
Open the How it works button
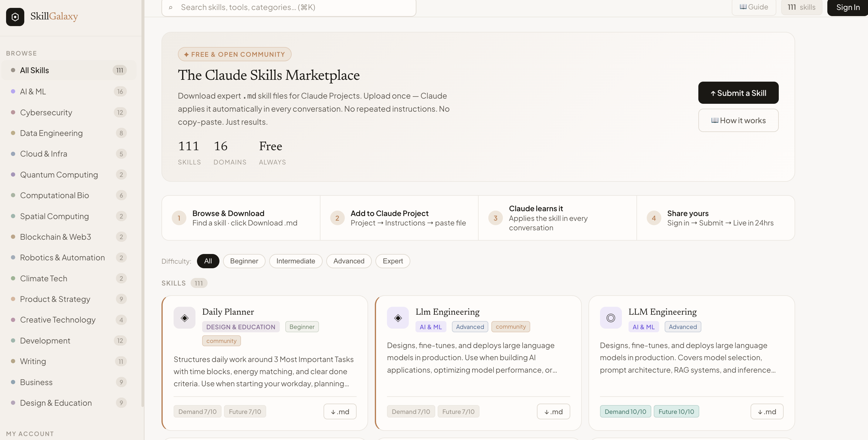738,120
